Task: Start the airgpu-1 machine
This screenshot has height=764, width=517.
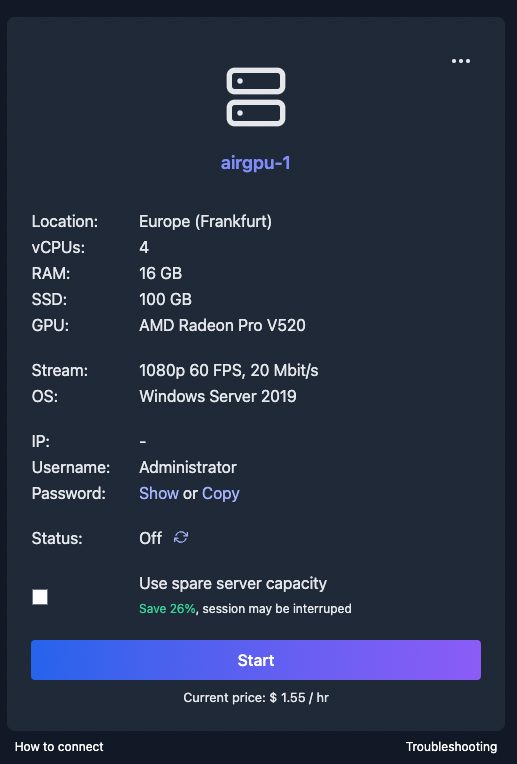Action: (256, 660)
